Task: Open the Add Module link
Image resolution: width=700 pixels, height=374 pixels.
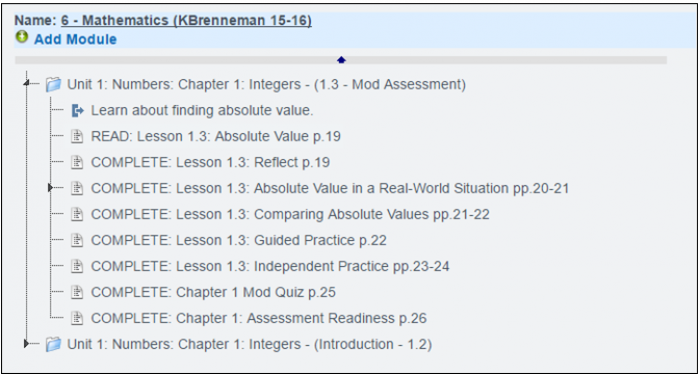Action: [75, 39]
